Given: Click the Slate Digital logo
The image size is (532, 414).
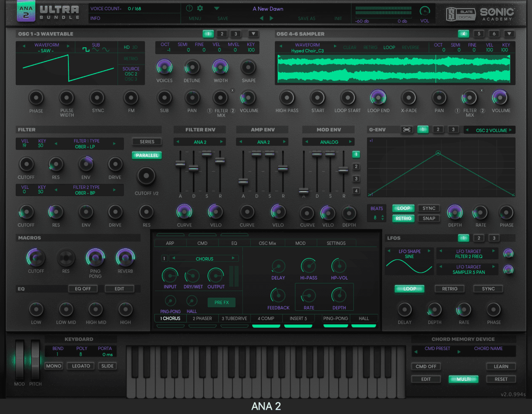Looking at the screenshot, I should point(461,14).
